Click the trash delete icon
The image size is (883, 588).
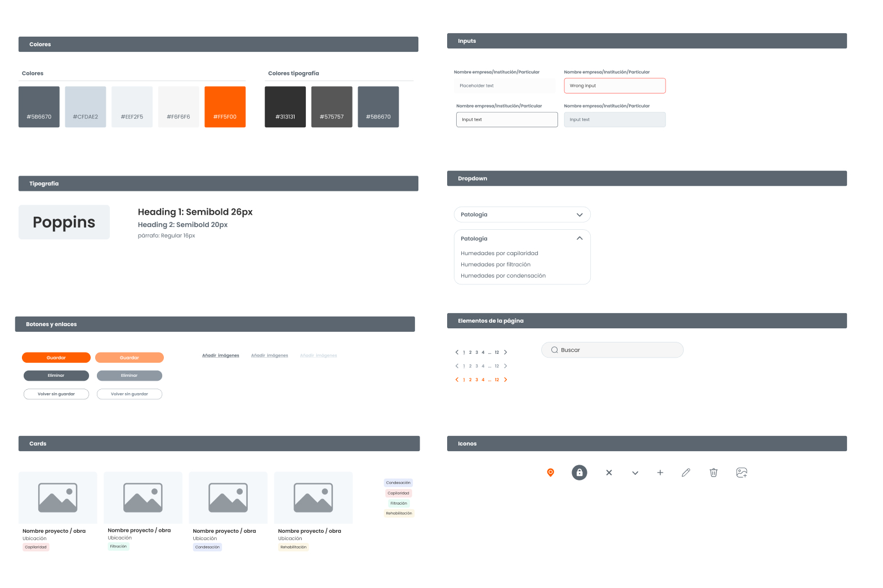pyautogui.click(x=713, y=473)
